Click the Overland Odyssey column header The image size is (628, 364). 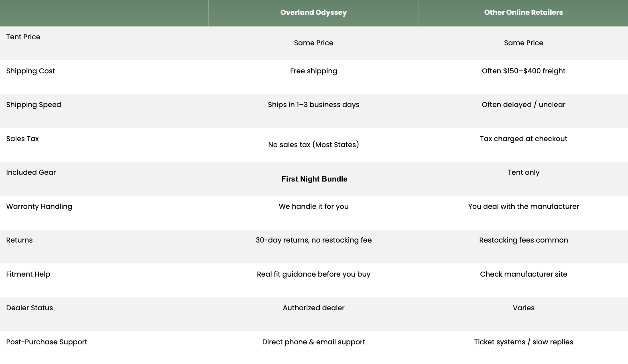[x=313, y=12]
